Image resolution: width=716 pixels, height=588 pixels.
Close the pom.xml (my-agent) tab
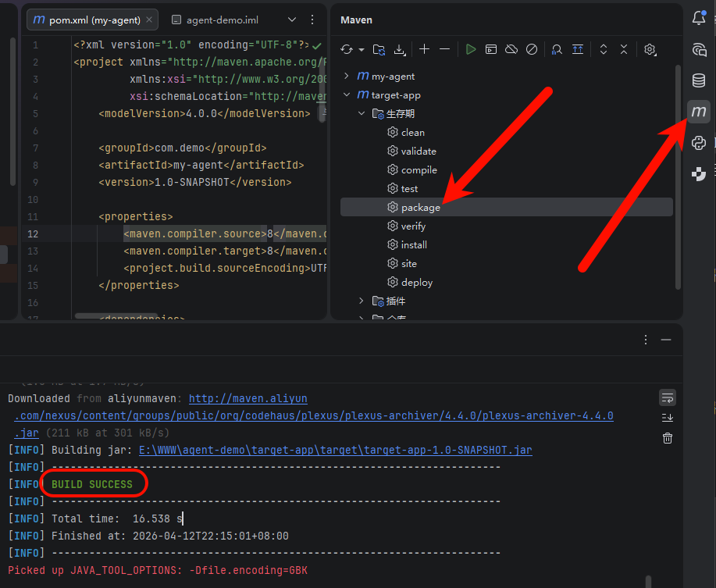coord(149,20)
